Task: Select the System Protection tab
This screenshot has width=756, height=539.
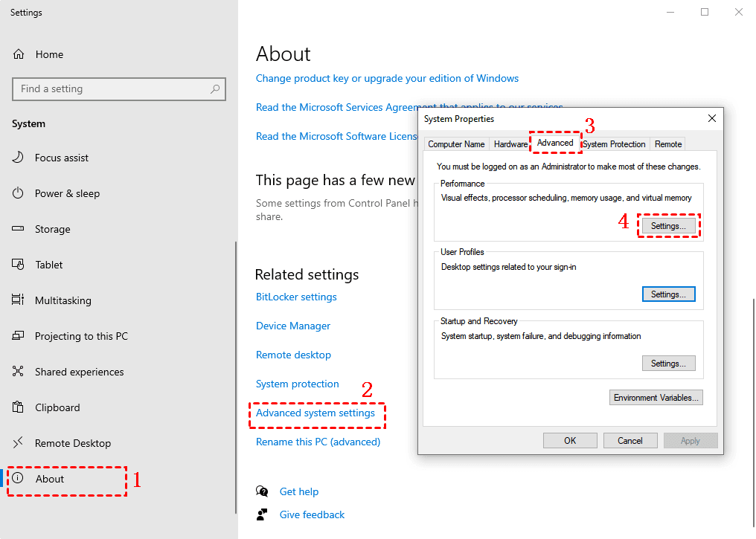Action: [x=614, y=143]
